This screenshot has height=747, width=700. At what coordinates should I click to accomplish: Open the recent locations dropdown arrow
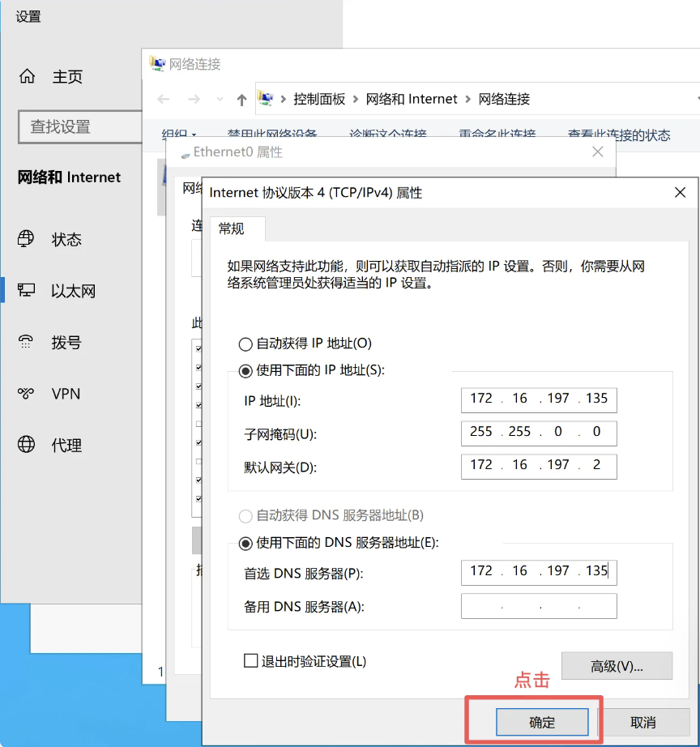(x=219, y=100)
